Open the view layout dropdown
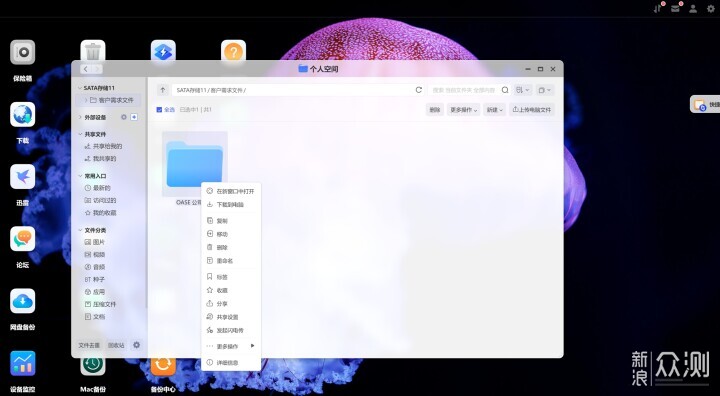 point(545,90)
